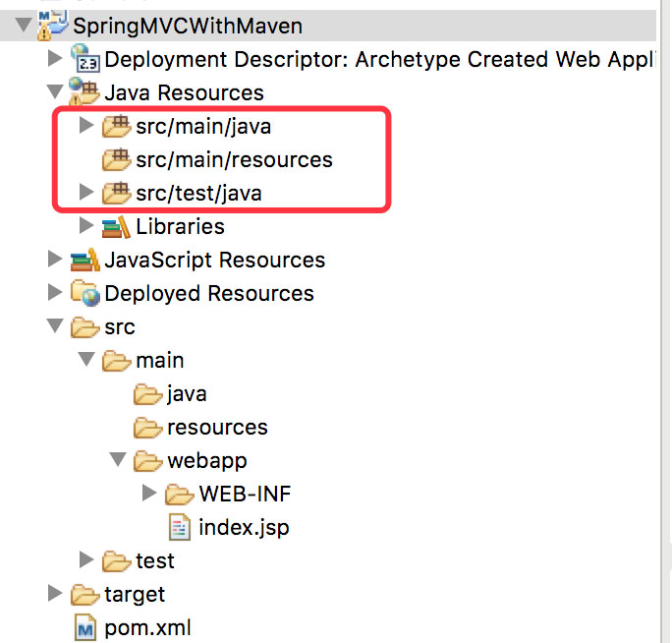Click the Java Resources package icon
The width and height of the screenshot is (672, 643).
84,91
